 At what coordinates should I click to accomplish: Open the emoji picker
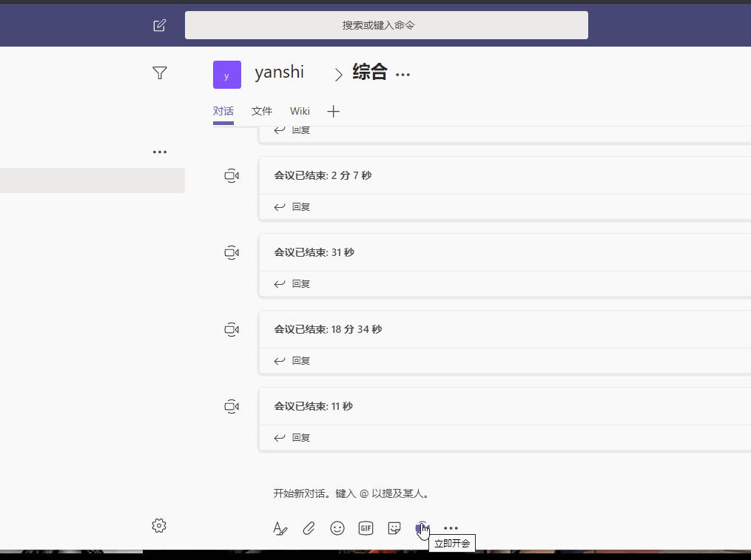[x=337, y=528]
